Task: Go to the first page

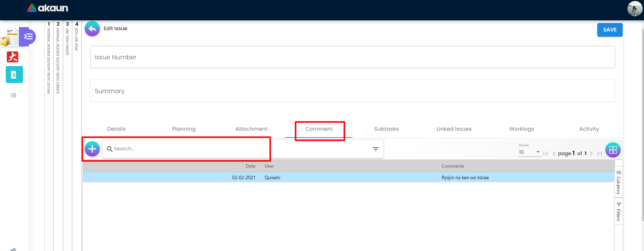Action: pyautogui.click(x=546, y=153)
